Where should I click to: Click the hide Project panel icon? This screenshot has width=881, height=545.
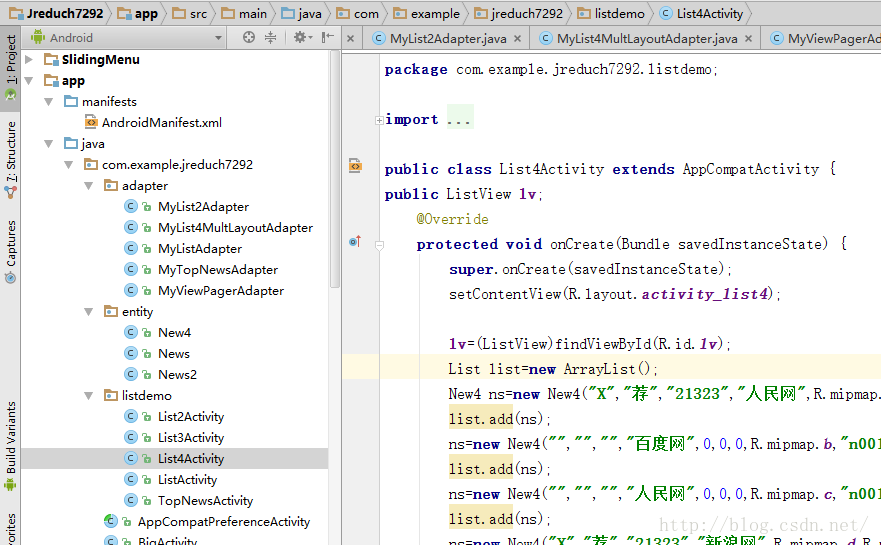tap(325, 37)
